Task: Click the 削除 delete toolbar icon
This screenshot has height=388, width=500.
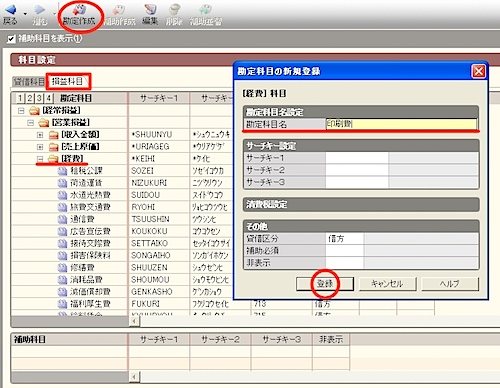Action: tap(174, 9)
